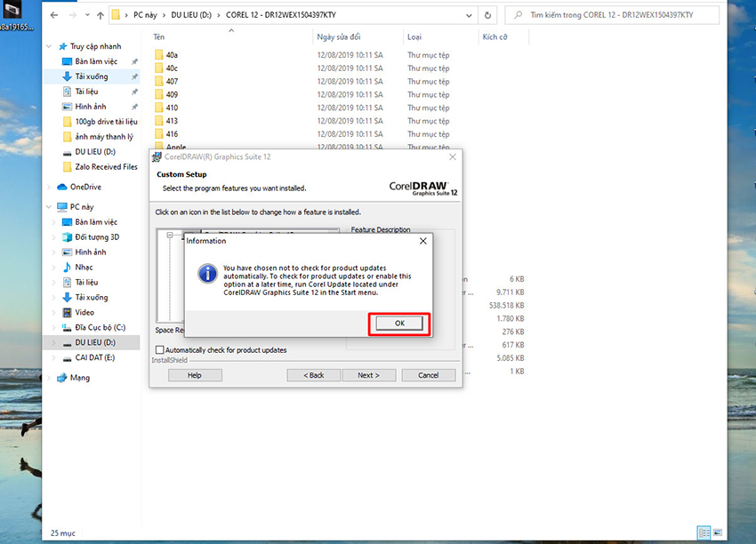Open Tài liệu under quick access
Viewport: 756px width, 544px height.
click(x=86, y=92)
